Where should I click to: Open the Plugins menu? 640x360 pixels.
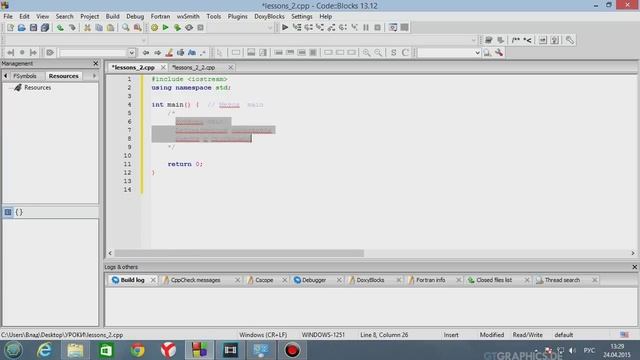[x=238, y=16]
